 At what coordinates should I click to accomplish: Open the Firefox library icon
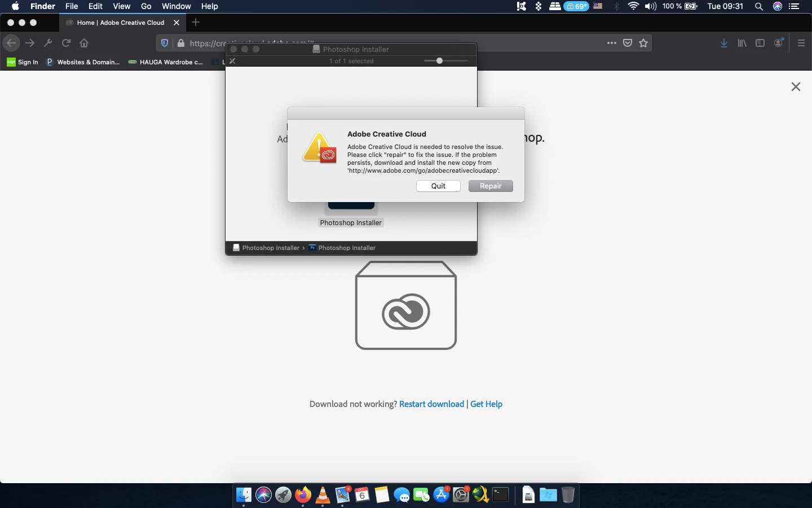[x=742, y=43]
